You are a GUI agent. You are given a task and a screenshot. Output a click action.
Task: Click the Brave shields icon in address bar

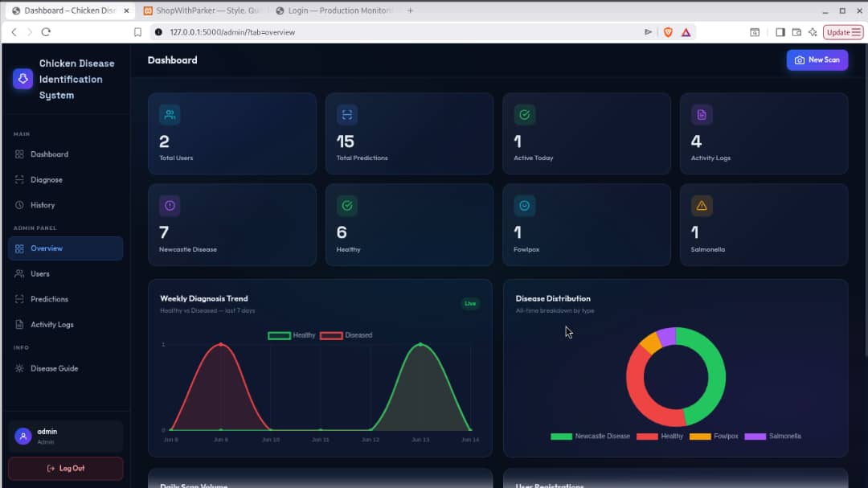(668, 32)
